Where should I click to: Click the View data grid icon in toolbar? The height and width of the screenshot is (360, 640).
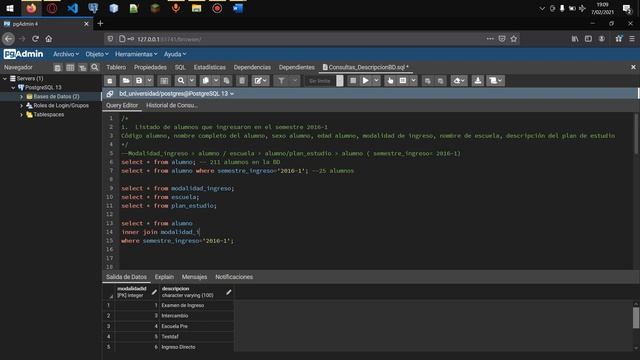(164, 81)
